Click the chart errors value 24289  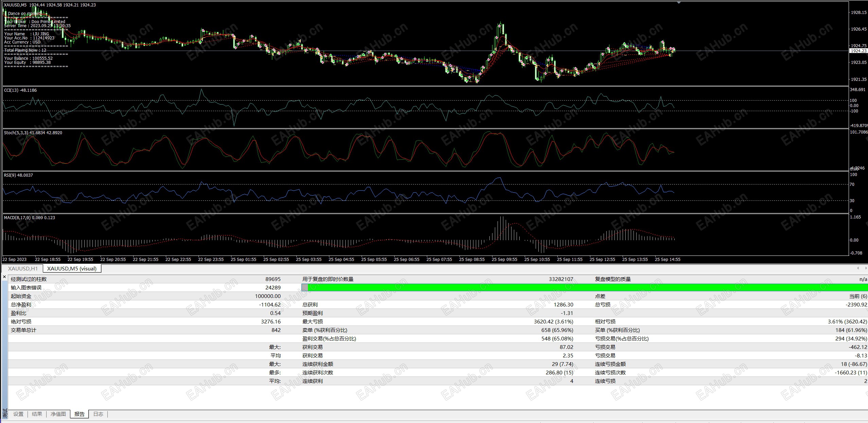[x=273, y=288]
